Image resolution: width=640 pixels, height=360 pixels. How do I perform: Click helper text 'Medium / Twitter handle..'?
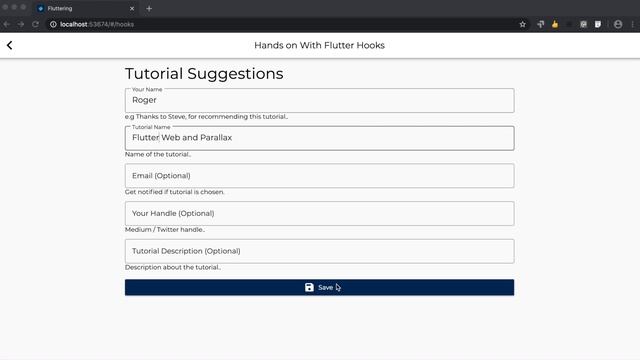click(x=165, y=229)
